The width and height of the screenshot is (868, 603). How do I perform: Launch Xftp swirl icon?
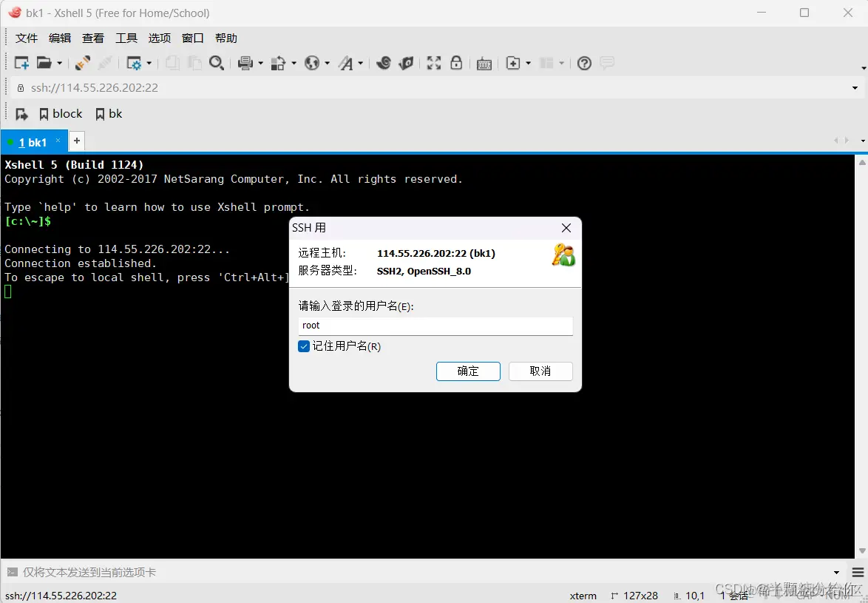point(383,63)
